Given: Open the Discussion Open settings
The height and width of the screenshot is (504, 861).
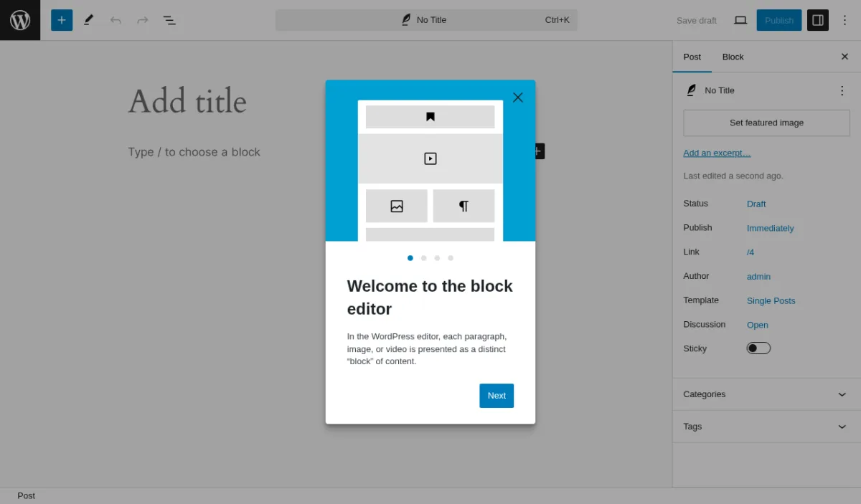Looking at the screenshot, I should coord(758,325).
